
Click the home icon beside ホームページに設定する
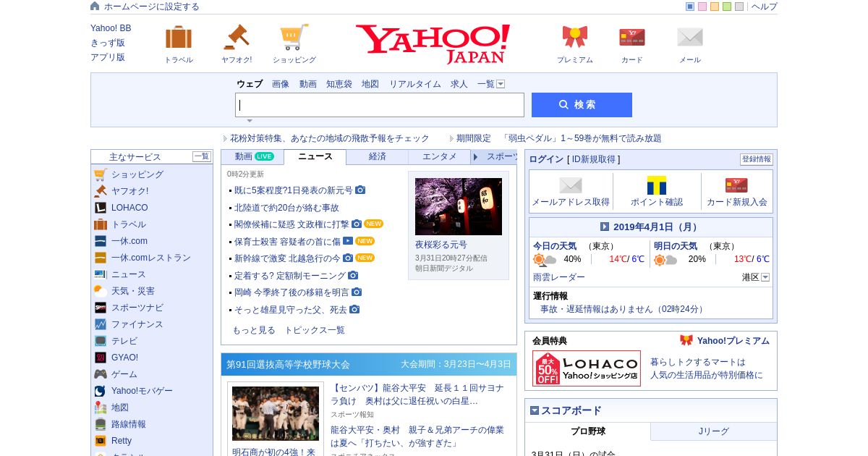click(x=95, y=6)
